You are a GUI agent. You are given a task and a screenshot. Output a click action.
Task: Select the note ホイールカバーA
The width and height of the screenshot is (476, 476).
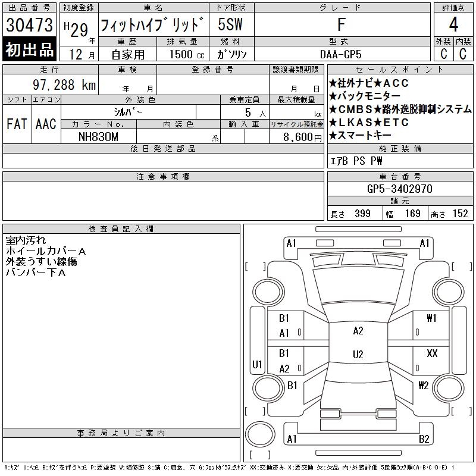(46, 251)
